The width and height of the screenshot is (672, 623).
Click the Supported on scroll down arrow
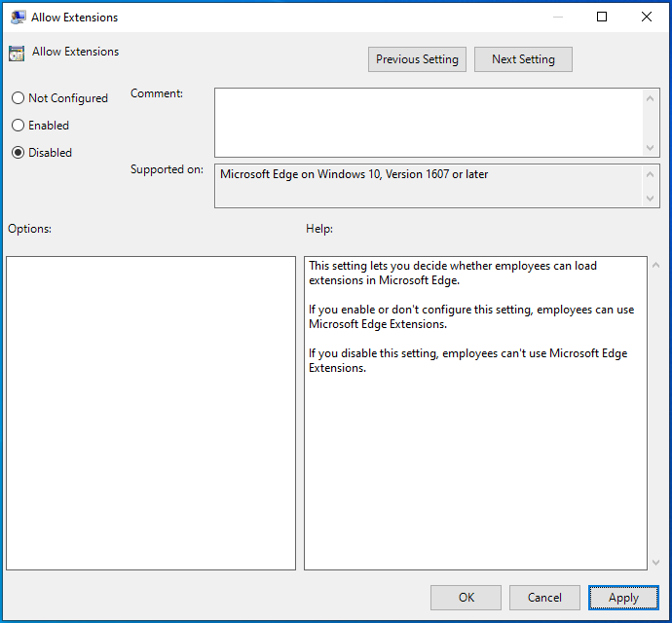pos(651,199)
